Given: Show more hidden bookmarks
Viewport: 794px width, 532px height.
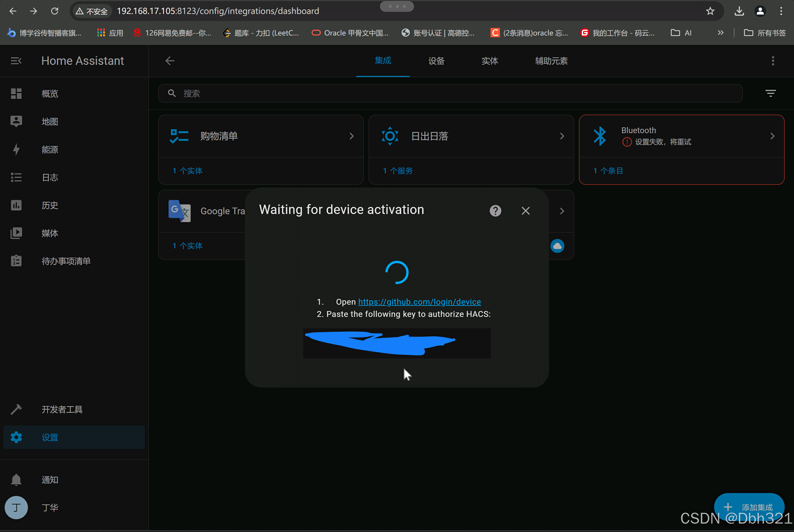Looking at the screenshot, I should (x=720, y=33).
